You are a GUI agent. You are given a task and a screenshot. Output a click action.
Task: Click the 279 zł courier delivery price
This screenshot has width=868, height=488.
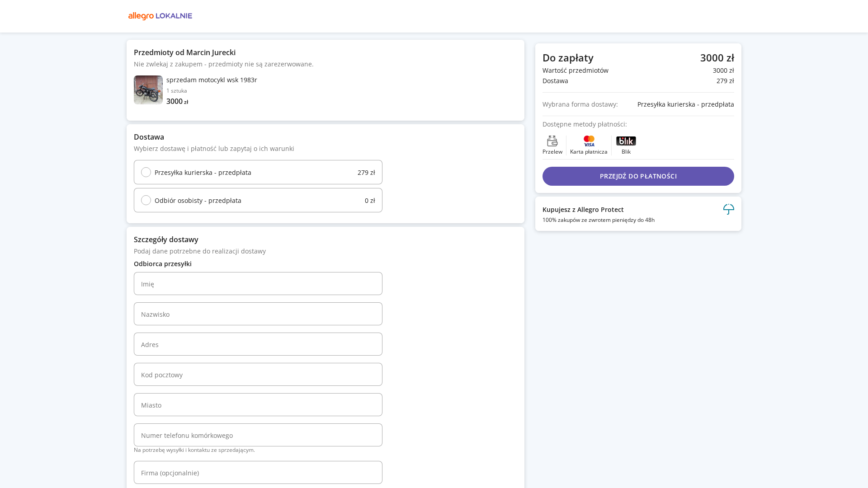tap(366, 173)
